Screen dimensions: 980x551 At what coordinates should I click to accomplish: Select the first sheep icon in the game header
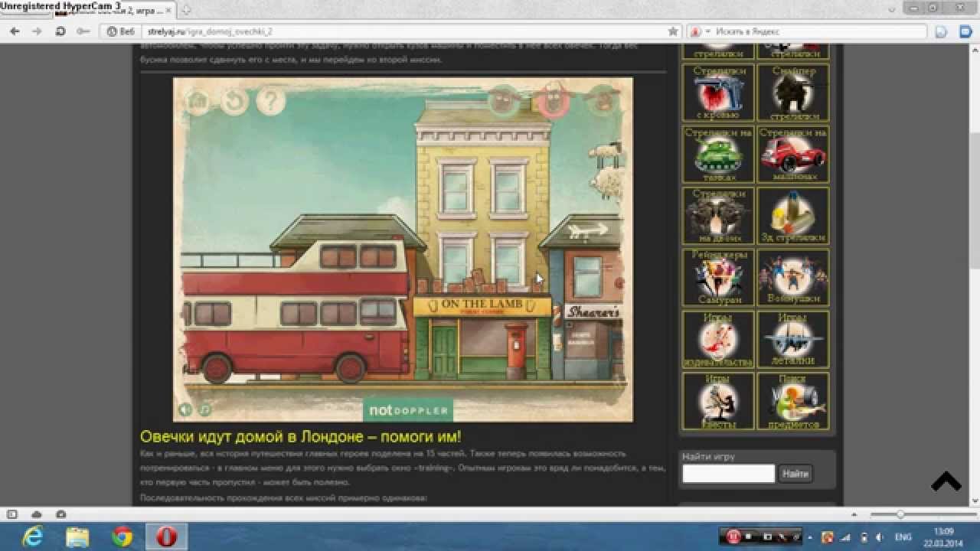[x=503, y=100]
